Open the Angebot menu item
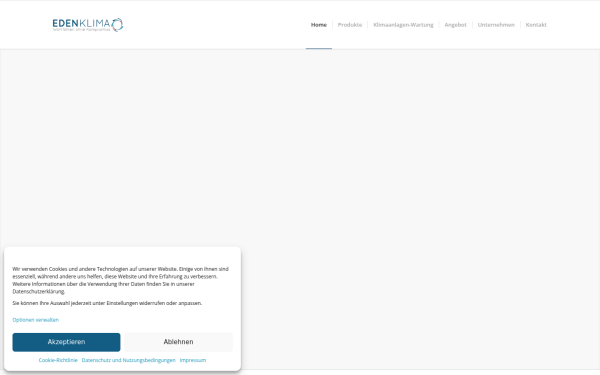This screenshot has width=600, height=375. point(455,25)
